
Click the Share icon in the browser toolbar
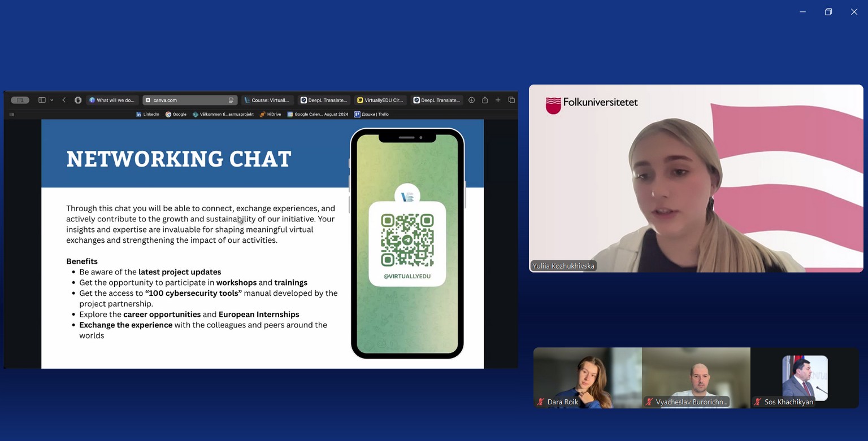(485, 100)
